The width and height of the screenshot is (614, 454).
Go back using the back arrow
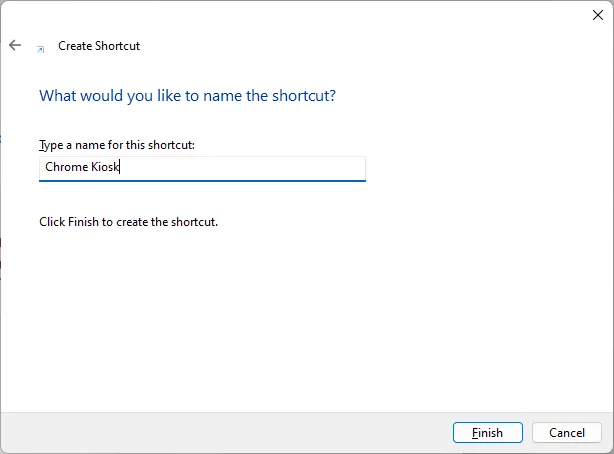click(x=15, y=45)
